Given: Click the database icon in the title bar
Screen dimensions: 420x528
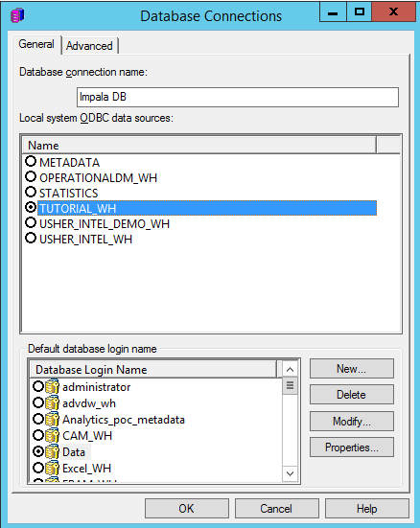Looking at the screenshot, I should click(x=17, y=15).
